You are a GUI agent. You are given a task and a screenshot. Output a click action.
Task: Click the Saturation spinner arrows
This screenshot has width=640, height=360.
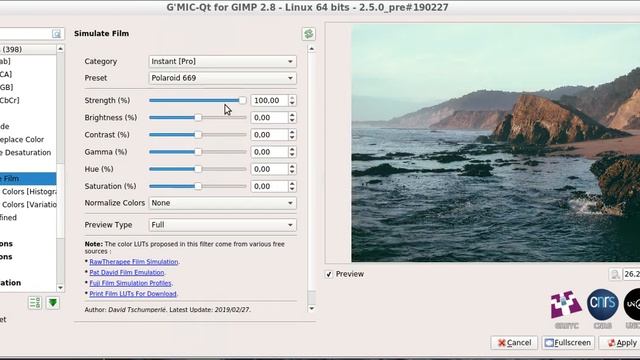[x=292, y=186]
